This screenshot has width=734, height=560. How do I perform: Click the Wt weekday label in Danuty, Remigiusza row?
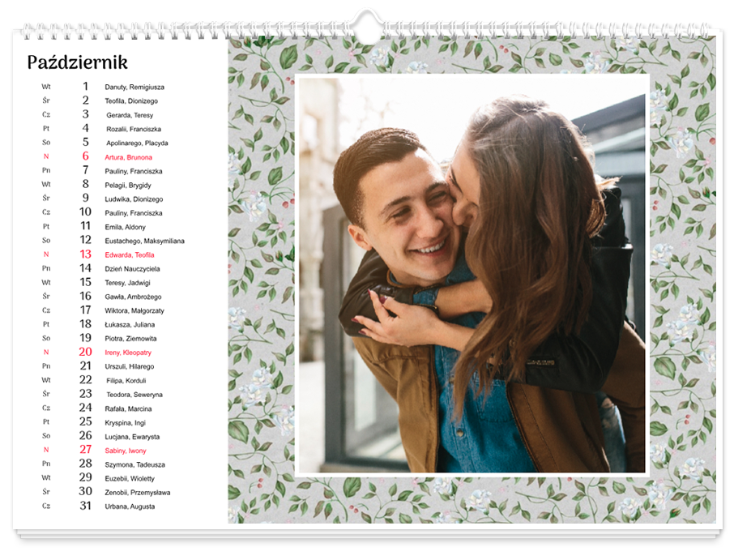[x=46, y=87]
